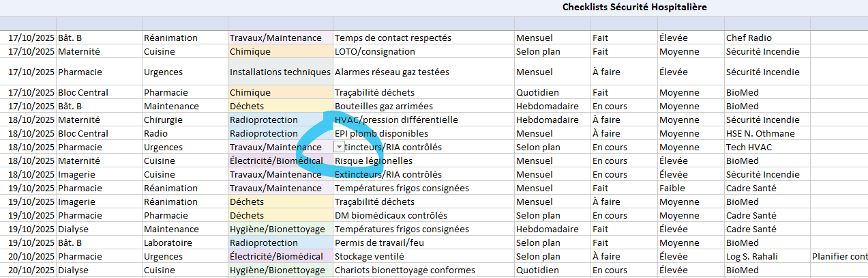This screenshot has height=278, width=868.
Task: Click the 'Bouteilles gaz arrimées' cell
Action: pos(383,106)
